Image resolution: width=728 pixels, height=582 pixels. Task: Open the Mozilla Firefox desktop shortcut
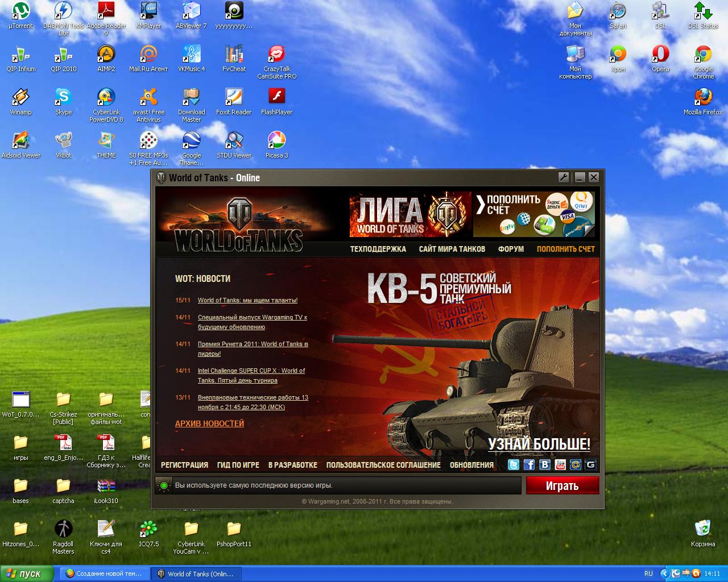pos(704,102)
